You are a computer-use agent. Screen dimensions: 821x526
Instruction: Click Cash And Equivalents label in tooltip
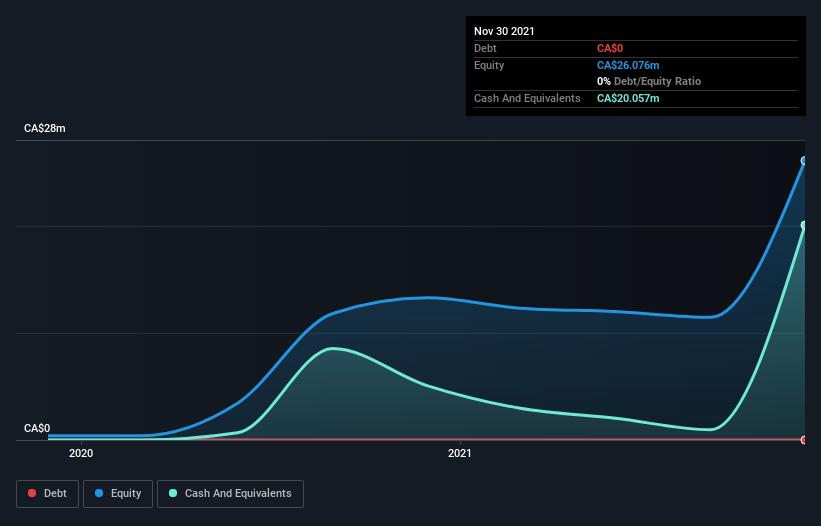[x=527, y=98]
